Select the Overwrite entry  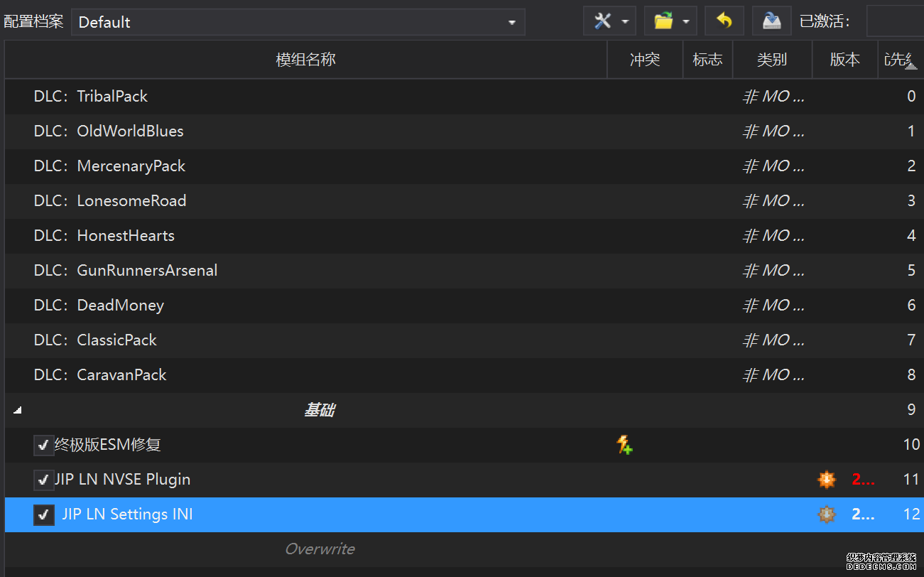[x=320, y=549]
